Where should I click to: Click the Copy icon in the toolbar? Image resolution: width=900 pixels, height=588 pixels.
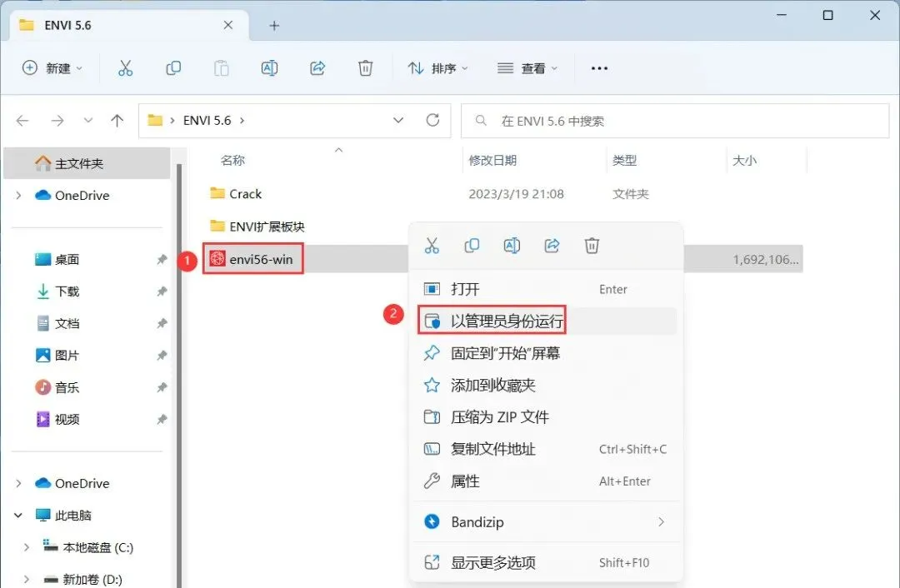(x=172, y=68)
